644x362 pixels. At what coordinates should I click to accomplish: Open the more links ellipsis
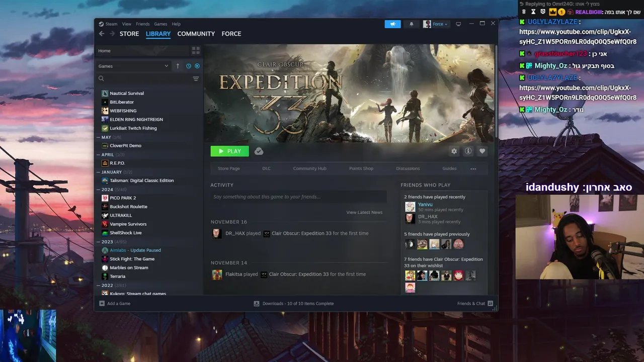[x=473, y=169]
